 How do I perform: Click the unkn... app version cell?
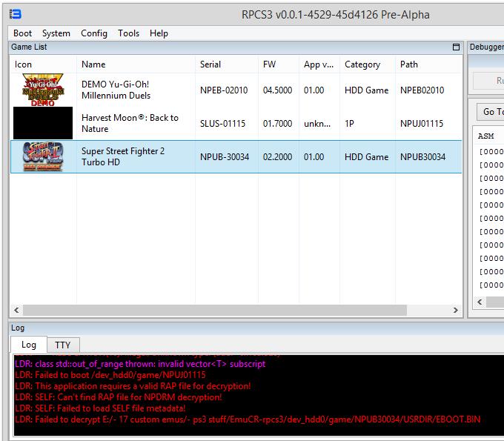[x=317, y=124]
